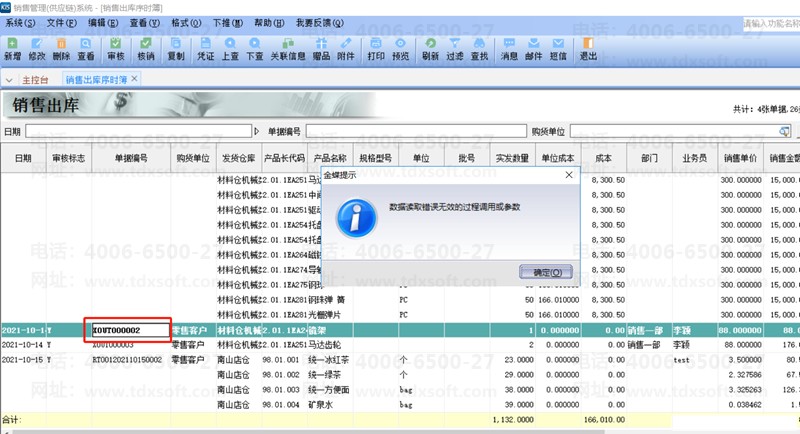Click the 删除 (Delete) toolbar icon

pos(62,49)
